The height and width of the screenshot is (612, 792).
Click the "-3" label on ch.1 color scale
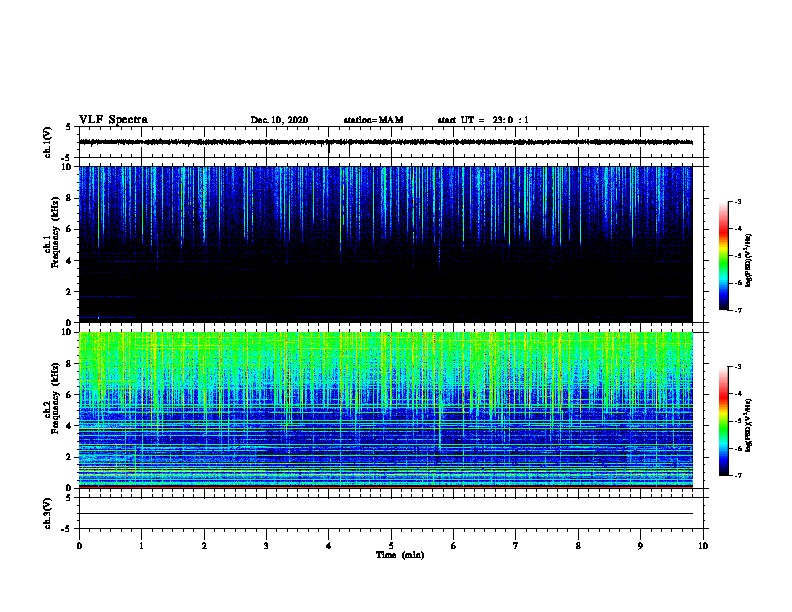coord(737,202)
